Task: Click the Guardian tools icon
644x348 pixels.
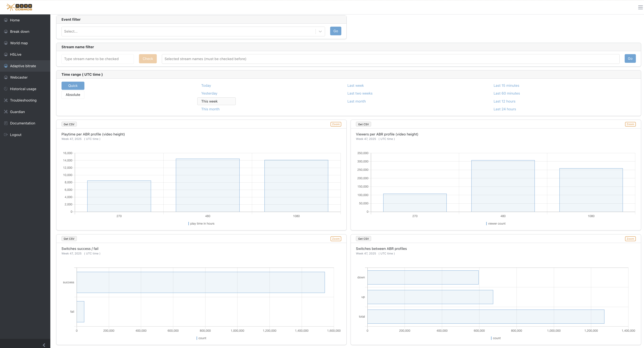Action: point(6,112)
